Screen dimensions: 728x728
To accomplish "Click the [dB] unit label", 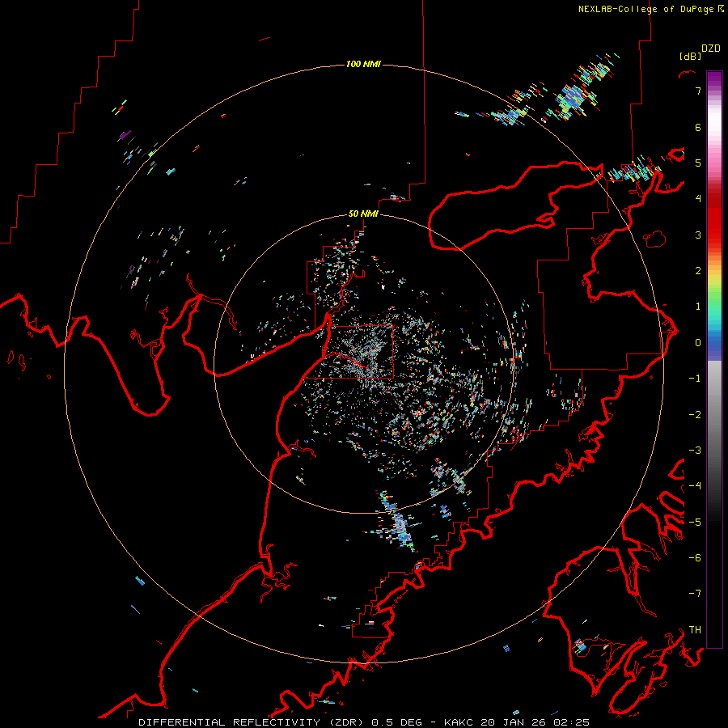I will point(690,56).
